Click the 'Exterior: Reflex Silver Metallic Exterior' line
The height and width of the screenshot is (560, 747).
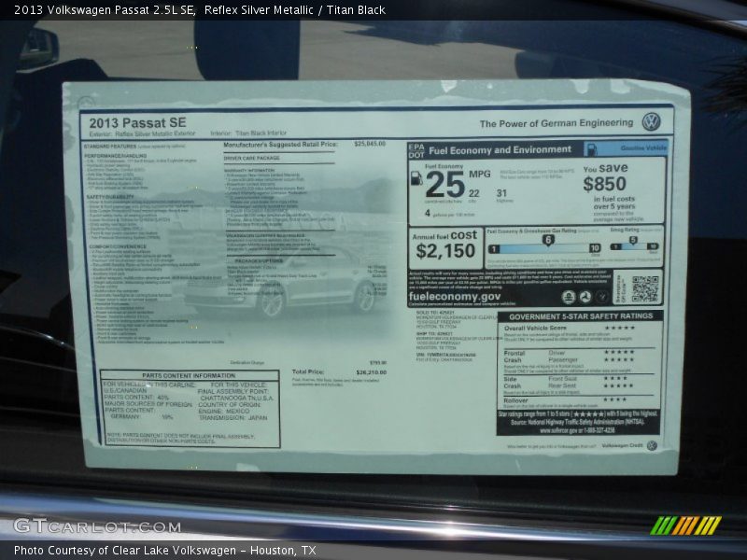(142, 133)
